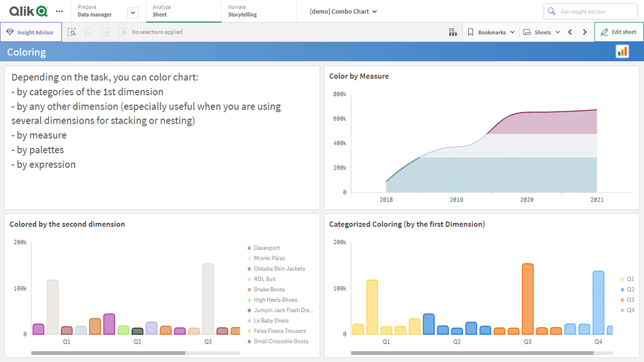Open the three-dots global menu
Viewport: 644px width, 362px height.
pyautogui.click(x=59, y=11)
